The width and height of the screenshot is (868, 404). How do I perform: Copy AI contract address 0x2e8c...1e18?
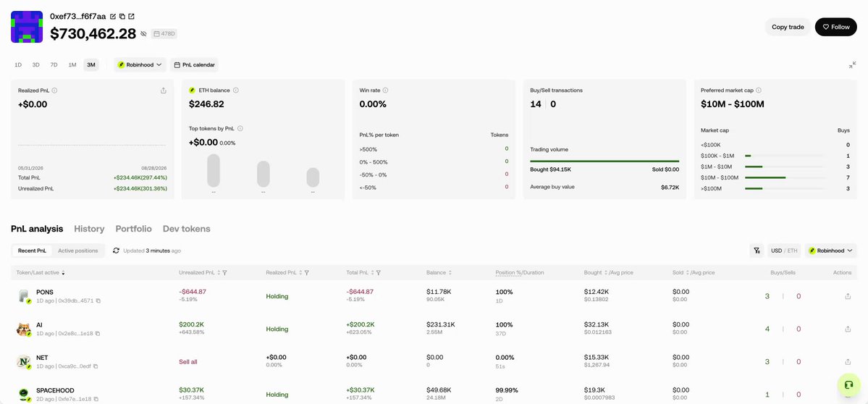click(98, 334)
